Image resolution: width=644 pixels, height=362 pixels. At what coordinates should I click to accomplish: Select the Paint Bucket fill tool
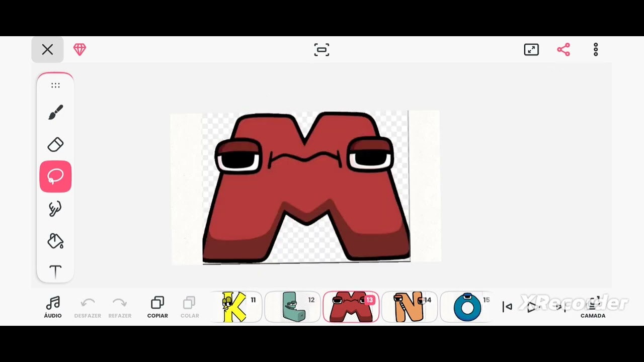point(55,241)
